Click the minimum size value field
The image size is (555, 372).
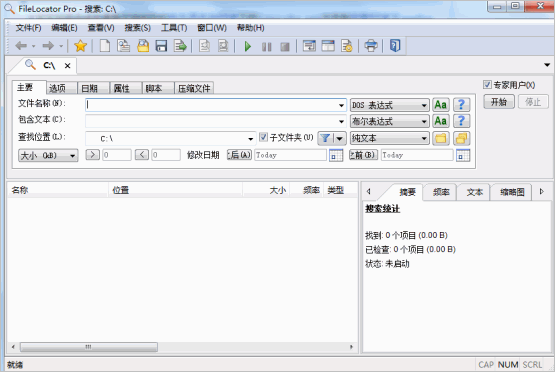click(x=117, y=155)
